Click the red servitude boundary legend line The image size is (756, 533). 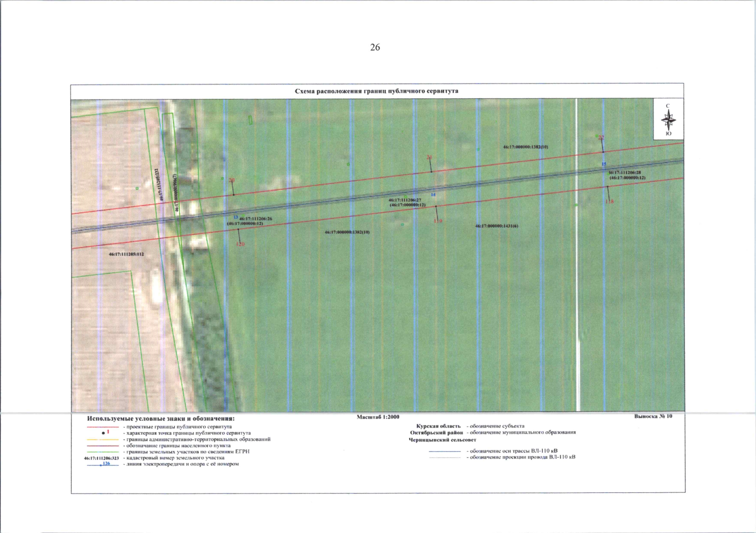point(103,427)
